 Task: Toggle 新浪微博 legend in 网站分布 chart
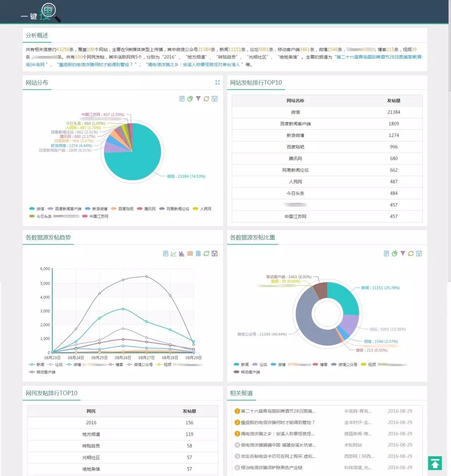[x=96, y=209]
